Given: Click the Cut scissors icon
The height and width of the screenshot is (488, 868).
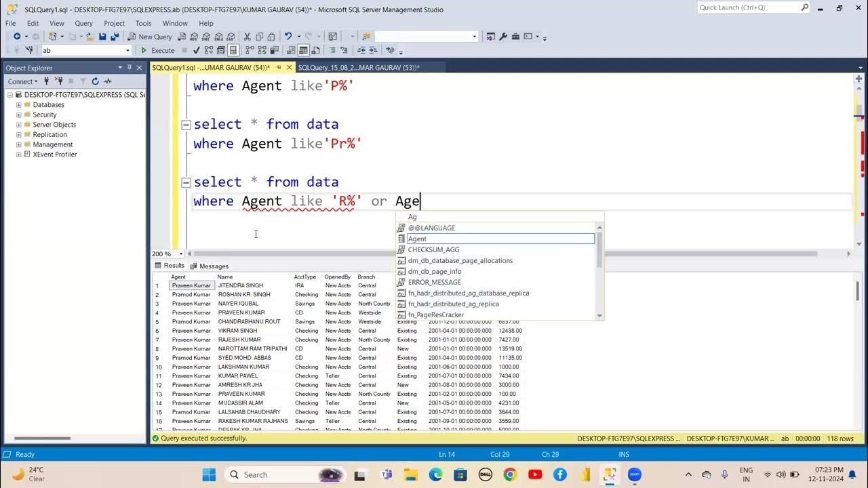Looking at the screenshot, I should click(248, 37).
